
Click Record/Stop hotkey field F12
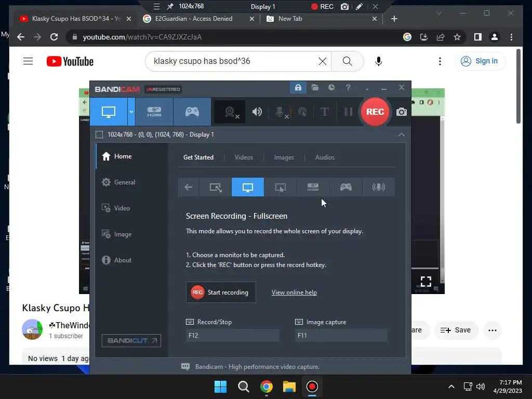click(232, 335)
